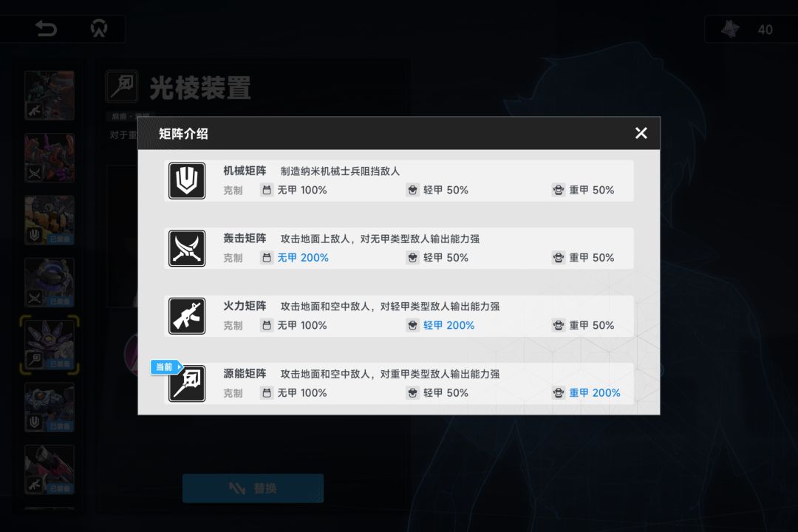This screenshot has width=798, height=532.
Task: Select the 机械矩阵 shield icon
Action: point(187,181)
